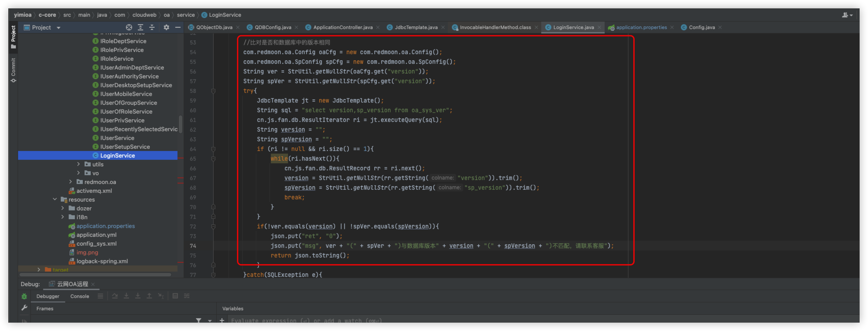This screenshot has height=331, width=868.
Task: Open the Project view dropdown arrow
Action: point(58,28)
